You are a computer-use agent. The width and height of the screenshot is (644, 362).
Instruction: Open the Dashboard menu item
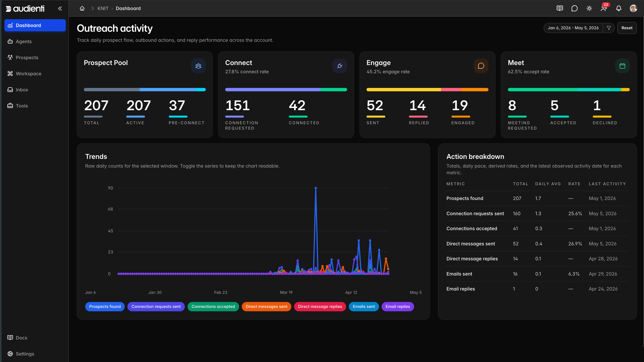pyautogui.click(x=35, y=25)
